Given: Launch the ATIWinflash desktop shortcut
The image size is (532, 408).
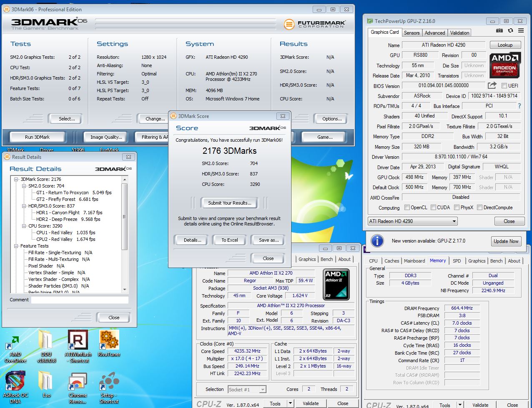Looking at the screenshot, I should click(77, 346).
